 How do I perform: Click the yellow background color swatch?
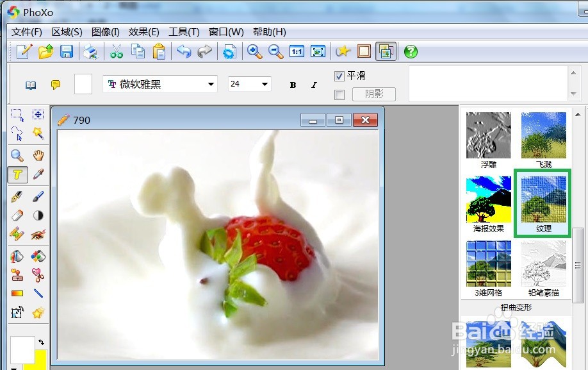pos(41,360)
